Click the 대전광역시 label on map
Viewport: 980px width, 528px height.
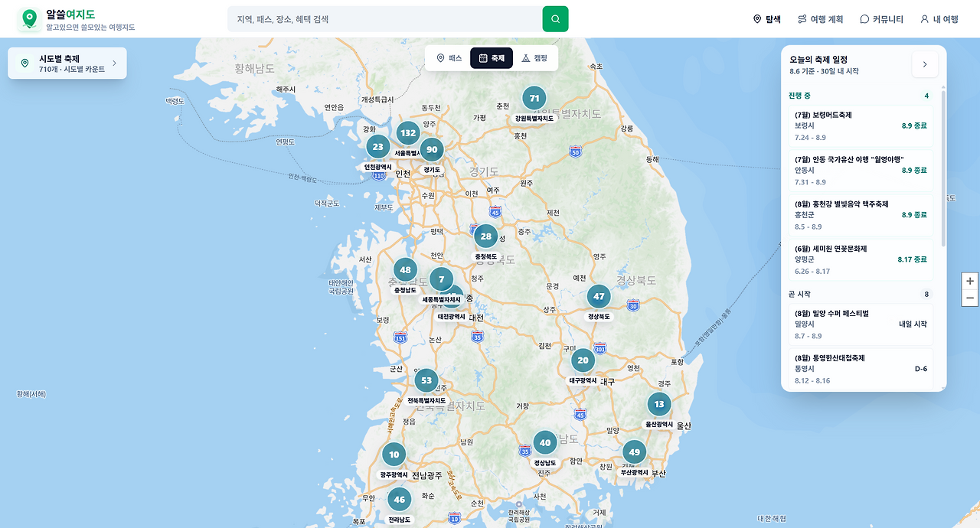pyautogui.click(x=452, y=316)
